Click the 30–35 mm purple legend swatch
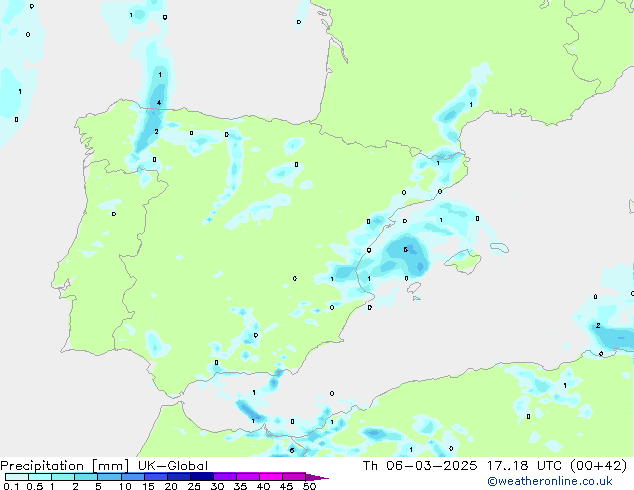Image resolution: width=634 pixels, height=490 pixels. click(x=225, y=477)
